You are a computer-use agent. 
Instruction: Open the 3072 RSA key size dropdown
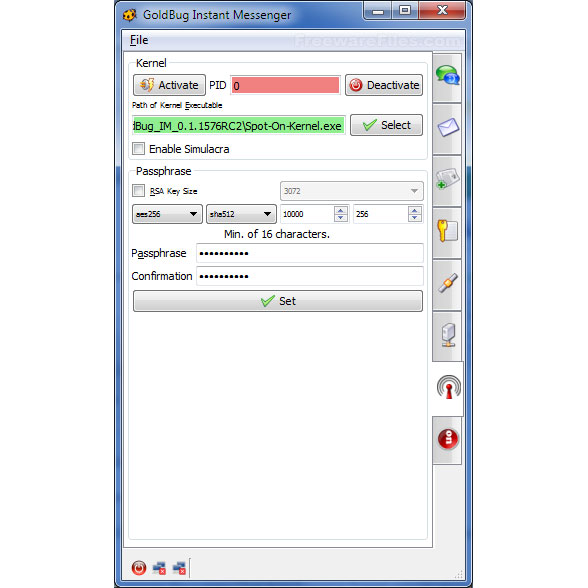click(x=352, y=191)
